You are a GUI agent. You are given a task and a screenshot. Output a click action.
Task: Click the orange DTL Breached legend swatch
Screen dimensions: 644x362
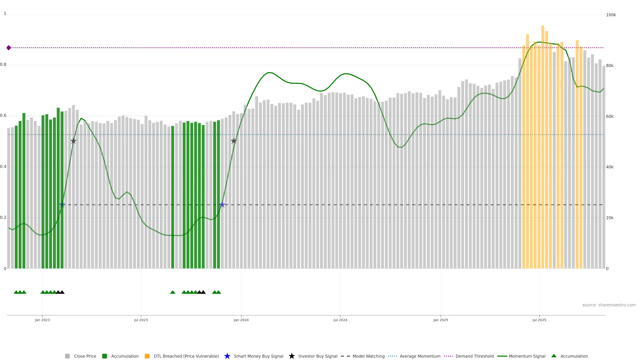pyautogui.click(x=147, y=356)
